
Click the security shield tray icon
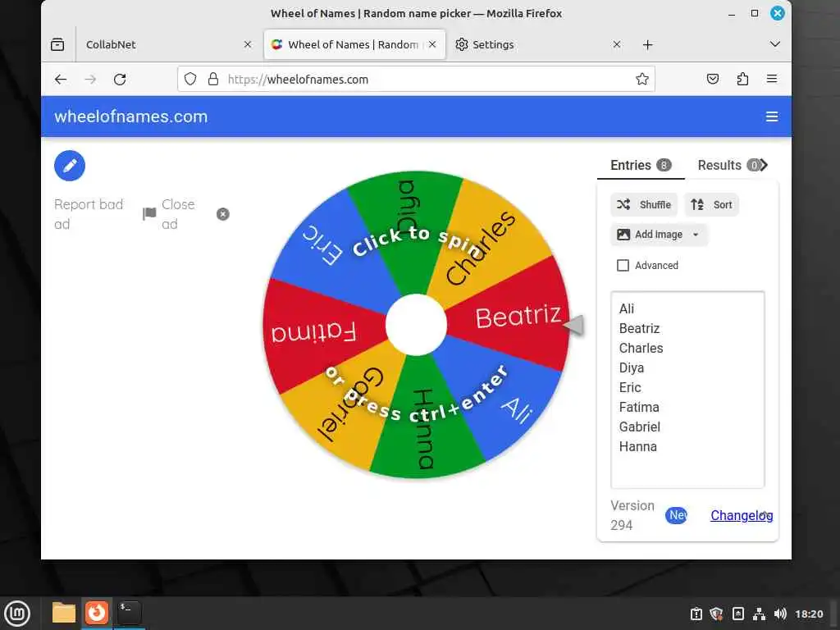716,614
